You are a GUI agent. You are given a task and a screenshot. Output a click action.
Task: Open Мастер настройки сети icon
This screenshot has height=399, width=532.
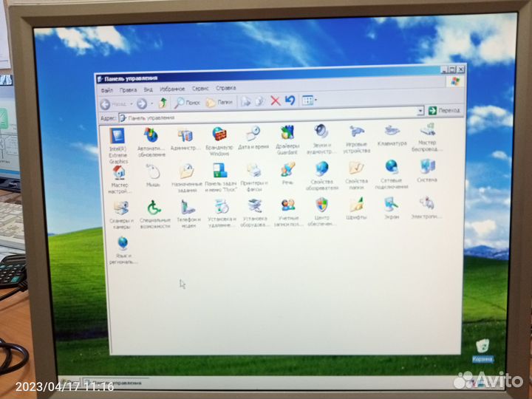tap(119, 180)
